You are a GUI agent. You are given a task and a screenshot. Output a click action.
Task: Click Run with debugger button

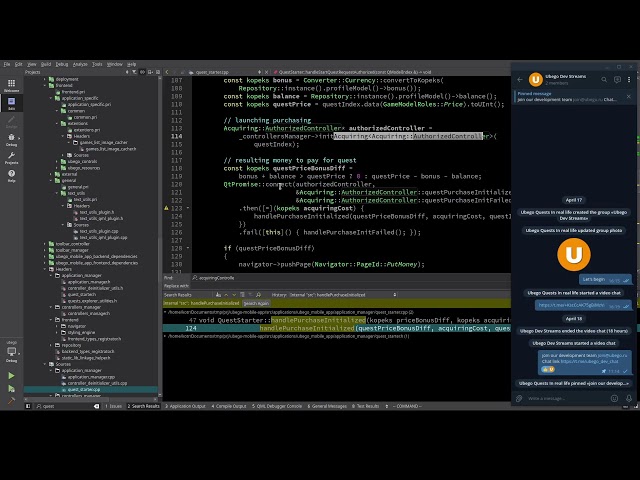[x=11, y=389]
